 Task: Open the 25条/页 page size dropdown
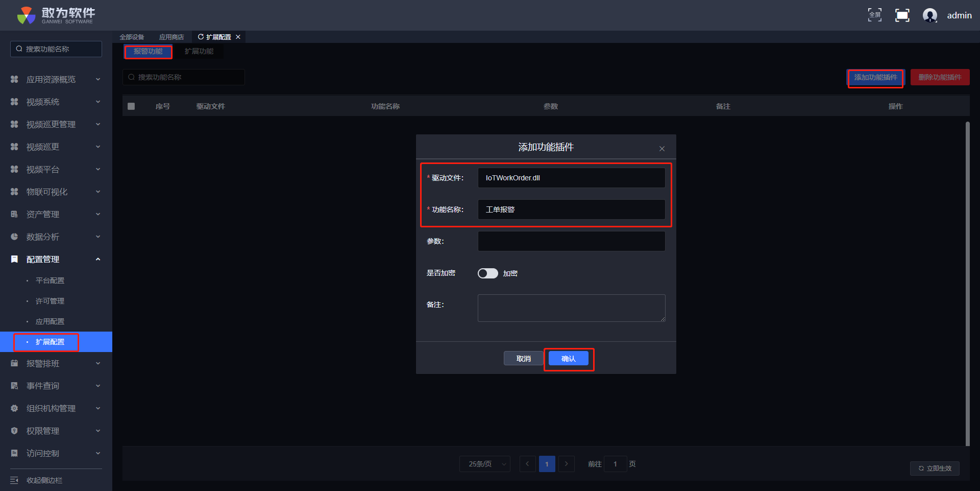pos(485,464)
